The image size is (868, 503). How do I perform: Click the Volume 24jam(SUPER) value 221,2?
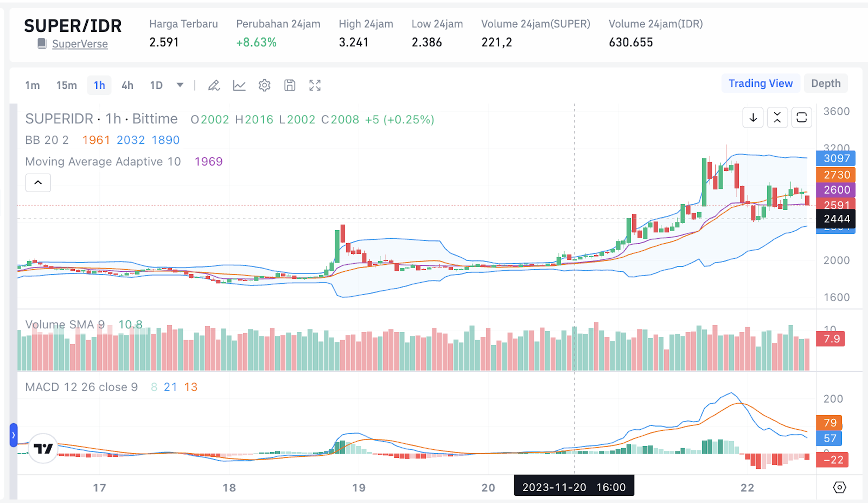pyautogui.click(x=496, y=42)
